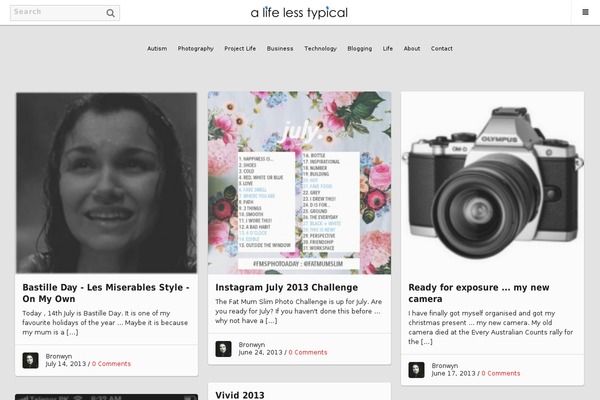Screen dimensions: 600x400
Task: Open 'Instagram July 2013 Challenge' post title
Action: 287,287
